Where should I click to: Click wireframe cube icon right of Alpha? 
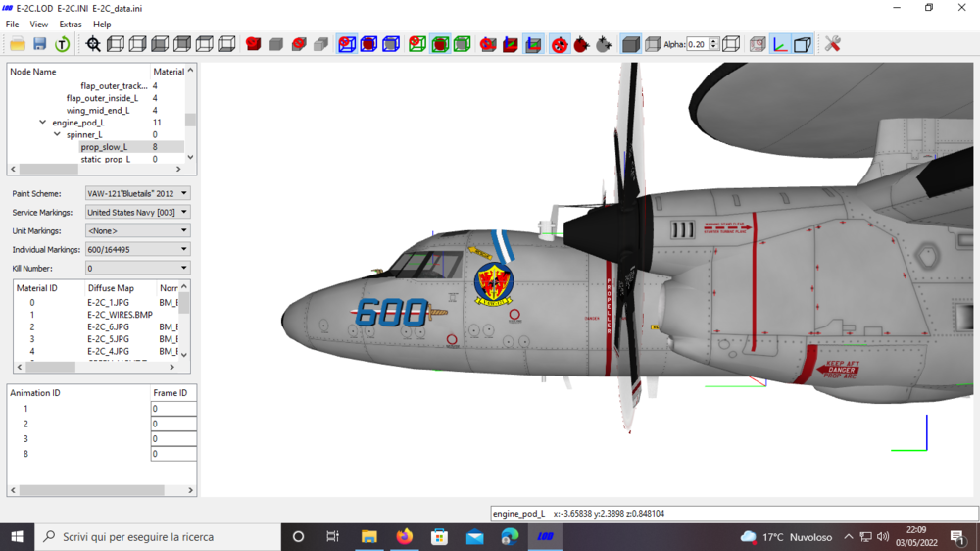point(731,44)
